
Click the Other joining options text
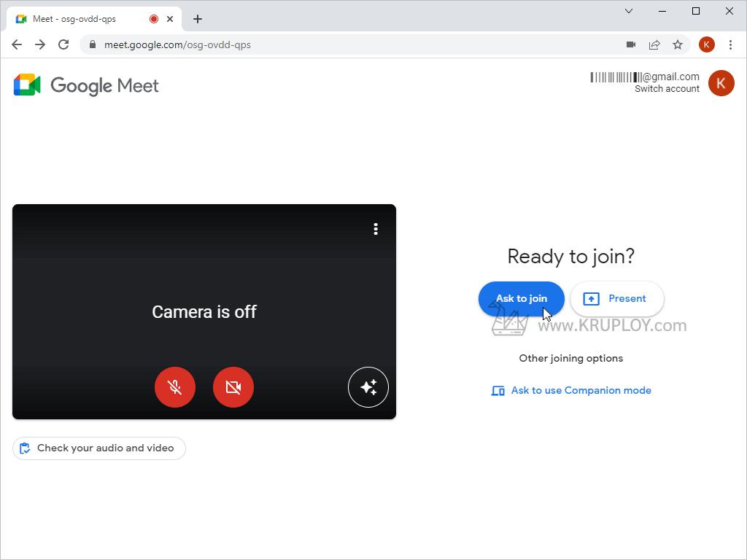point(570,358)
